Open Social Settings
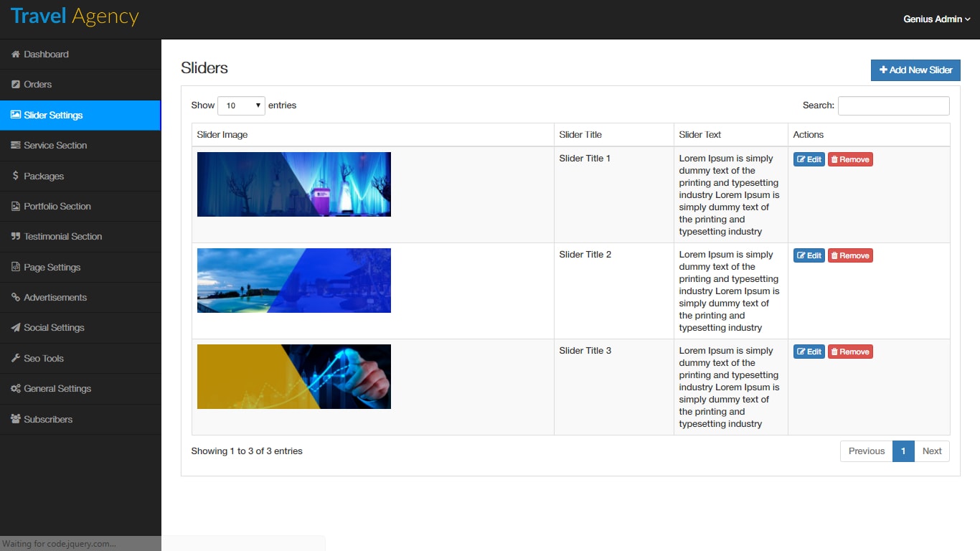Screen dimensions: 980x551 click(80, 327)
